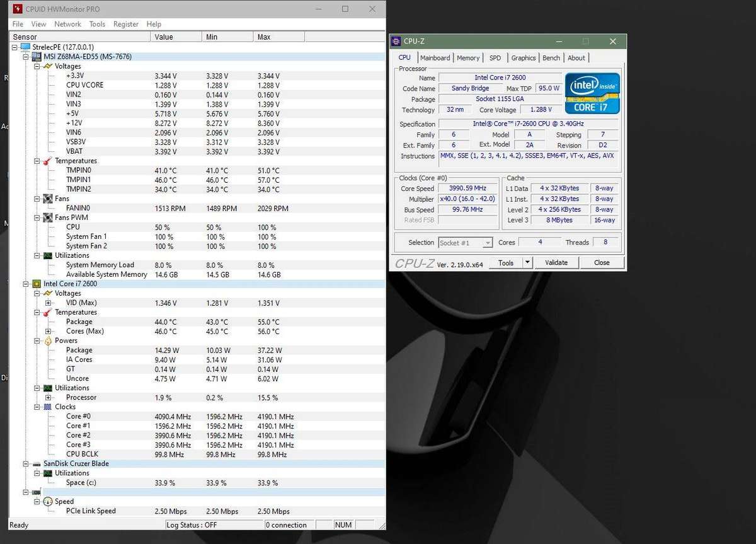Viewport: 756px width, 544px height.
Task: Click the Intel Core i7 2600 chip icon
Action: [37, 284]
